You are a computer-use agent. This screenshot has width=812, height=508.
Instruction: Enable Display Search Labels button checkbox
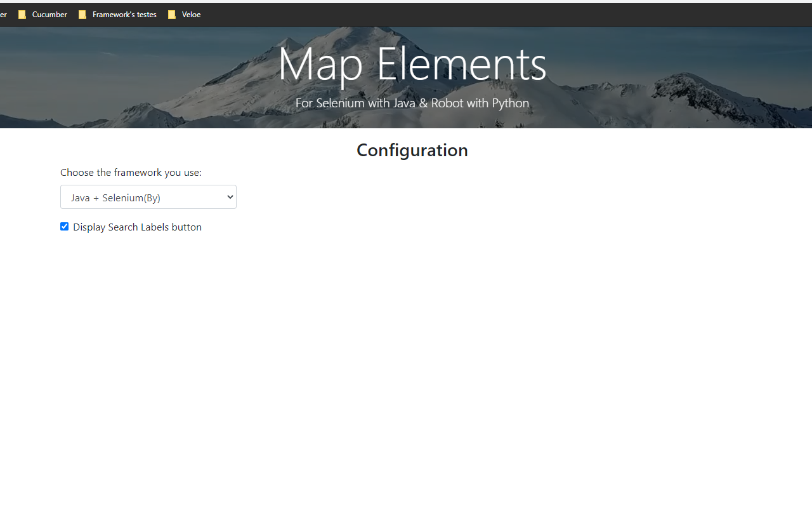click(x=64, y=226)
